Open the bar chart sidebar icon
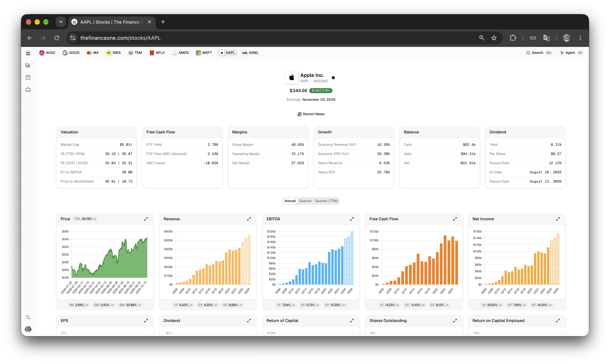610x364 pixels. point(28,65)
